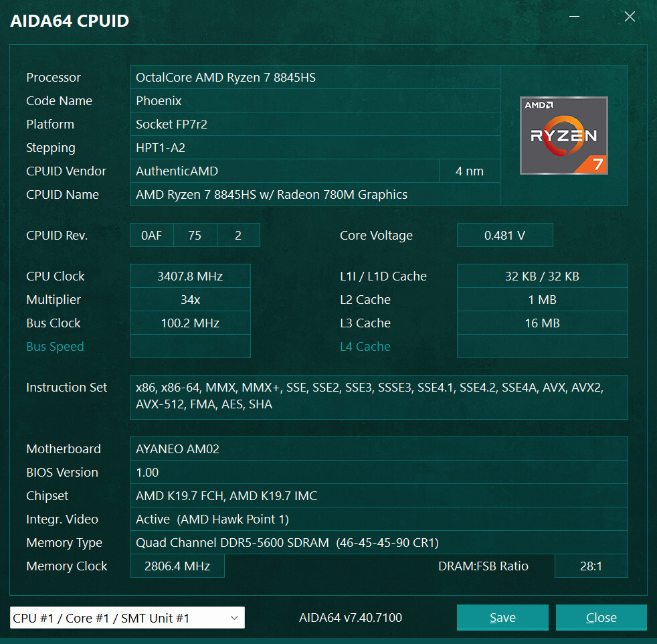Click the DRAM:FSB Ratio 28:1 value
The height and width of the screenshot is (644, 657).
click(591, 566)
